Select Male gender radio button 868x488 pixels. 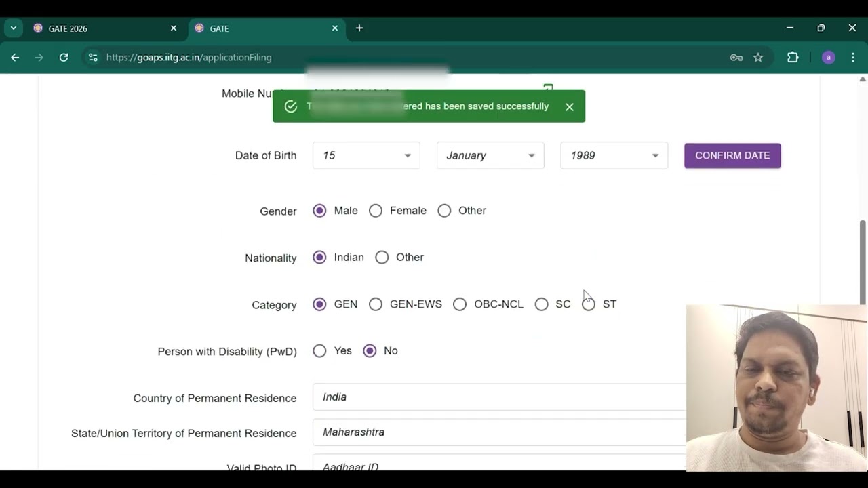click(319, 211)
